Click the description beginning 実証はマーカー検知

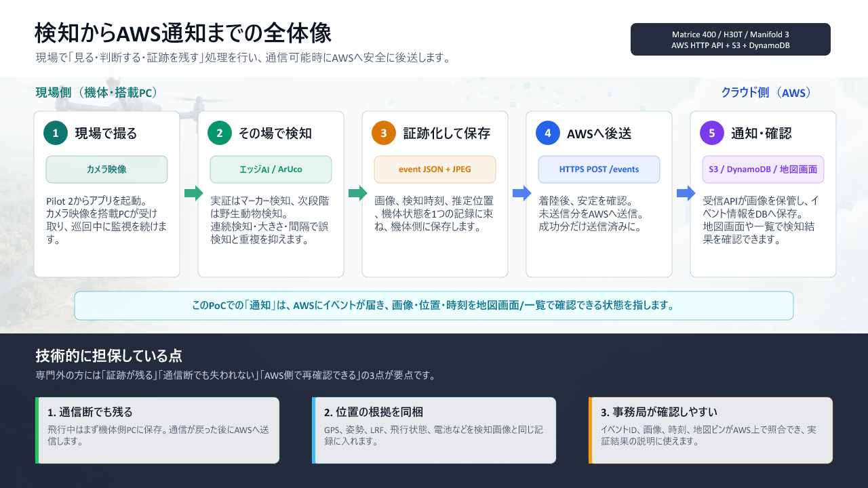click(271, 220)
